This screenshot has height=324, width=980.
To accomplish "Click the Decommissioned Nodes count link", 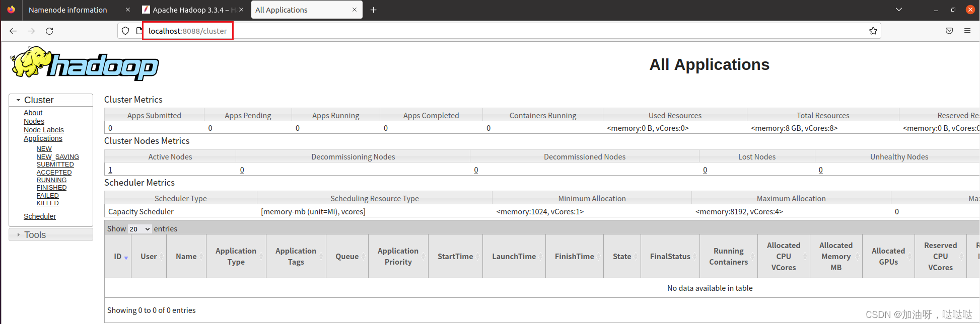I will tap(476, 170).
